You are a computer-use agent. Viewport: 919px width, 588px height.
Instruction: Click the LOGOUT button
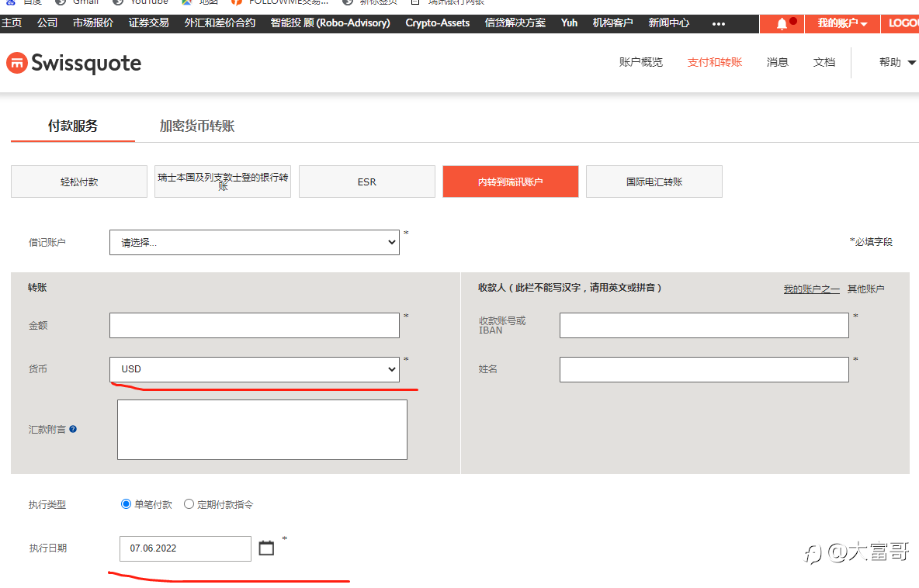coord(900,23)
